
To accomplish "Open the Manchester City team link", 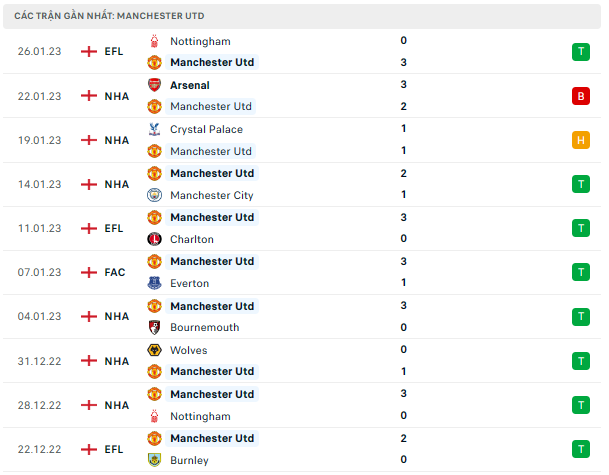I will (211, 195).
